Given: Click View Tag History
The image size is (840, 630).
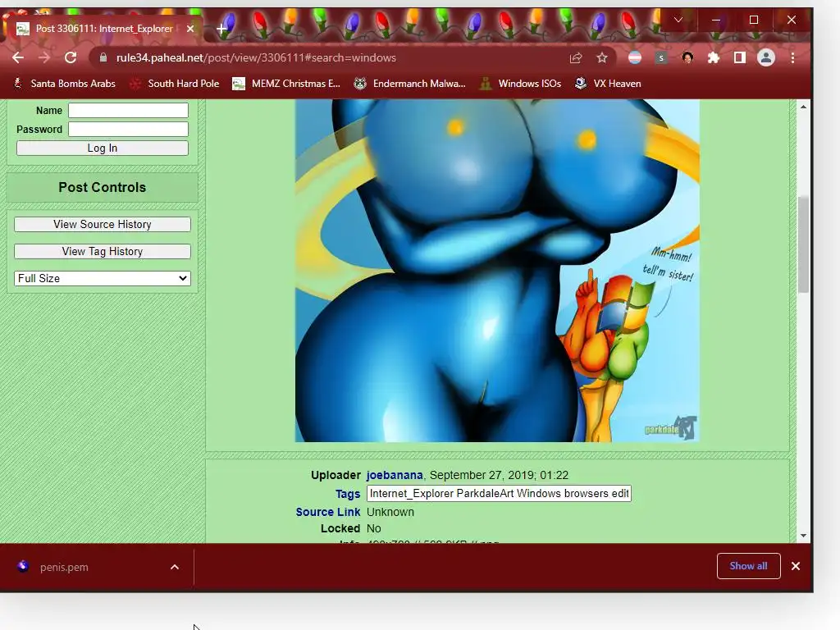Looking at the screenshot, I should (103, 251).
